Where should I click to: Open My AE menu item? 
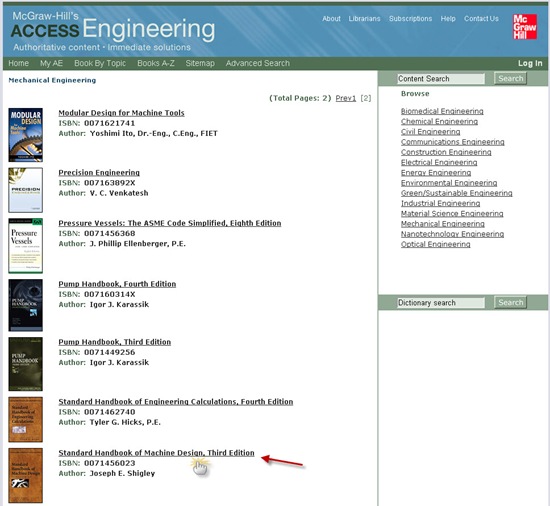[x=51, y=63]
